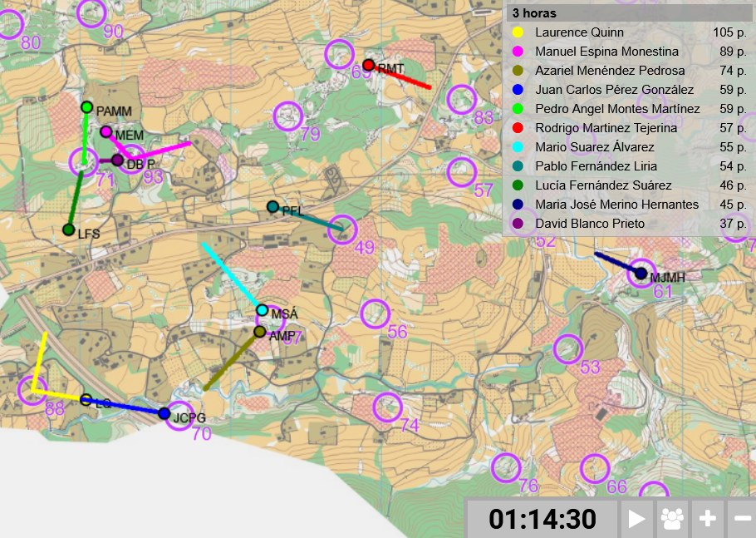Viewport: 756px width, 538px height.
Task: Select the MJMH runner marker
Action: point(641,273)
